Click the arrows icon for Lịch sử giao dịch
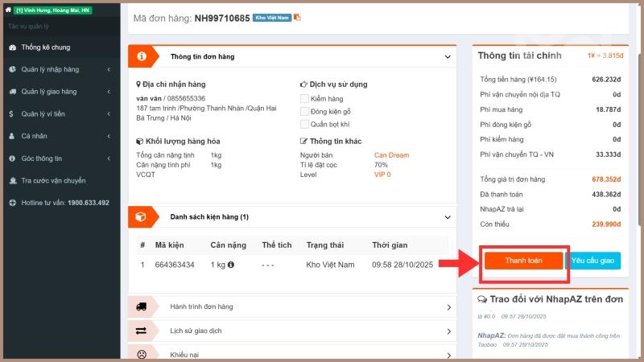 coord(142,331)
